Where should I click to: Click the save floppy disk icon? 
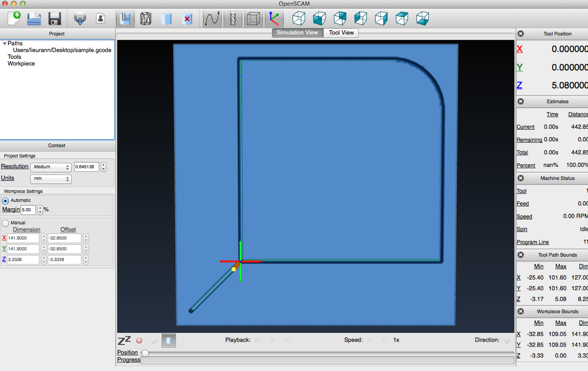tap(55, 19)
